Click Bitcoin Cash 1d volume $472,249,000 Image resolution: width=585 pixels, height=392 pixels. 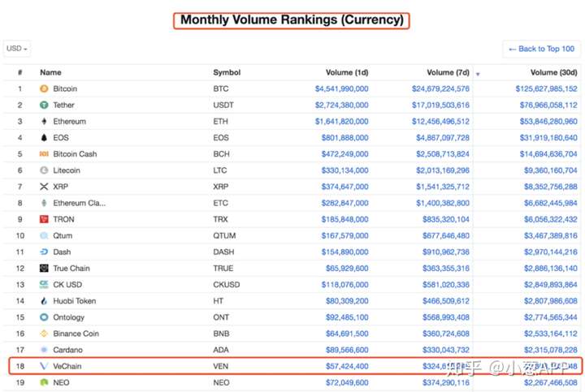pyautogui.click(x=344, y=154)
